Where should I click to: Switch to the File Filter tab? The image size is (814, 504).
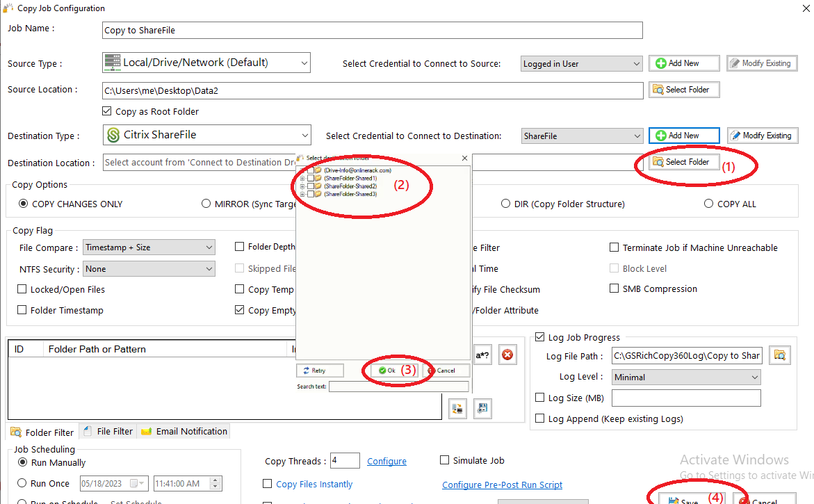[x=108, y=431]
